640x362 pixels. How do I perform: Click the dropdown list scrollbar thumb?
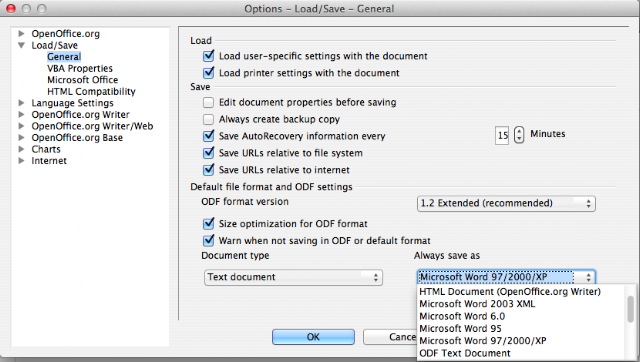click(631, 309)
